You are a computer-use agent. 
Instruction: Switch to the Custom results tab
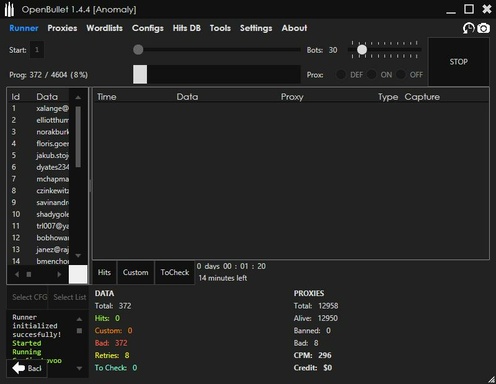(x=135, y=272)
